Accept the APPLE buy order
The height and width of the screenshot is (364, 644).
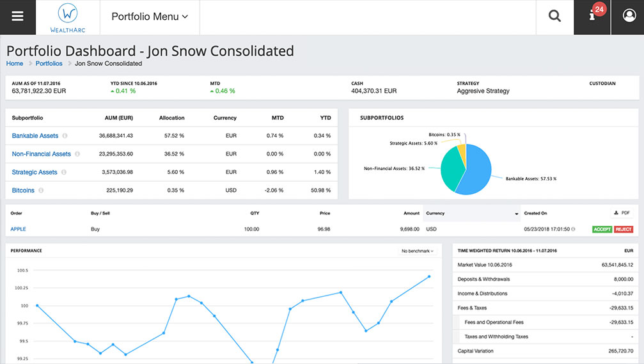tap(601, 229)
